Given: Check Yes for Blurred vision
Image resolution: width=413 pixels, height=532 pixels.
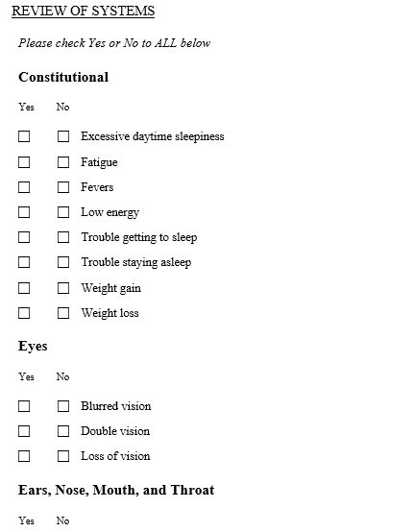Looking at the screenshot, I should (x=24, y=406).
